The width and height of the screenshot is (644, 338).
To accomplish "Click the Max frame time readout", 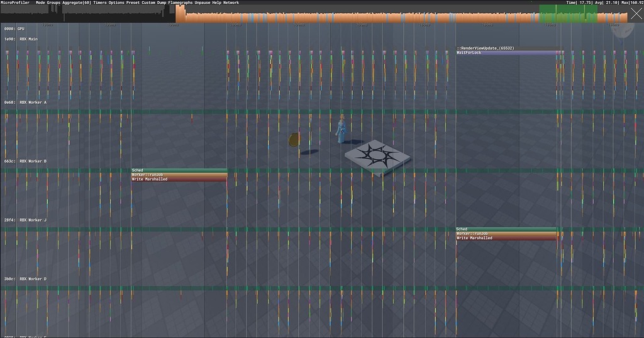I will pyautogui.click(x=633, y=3).
